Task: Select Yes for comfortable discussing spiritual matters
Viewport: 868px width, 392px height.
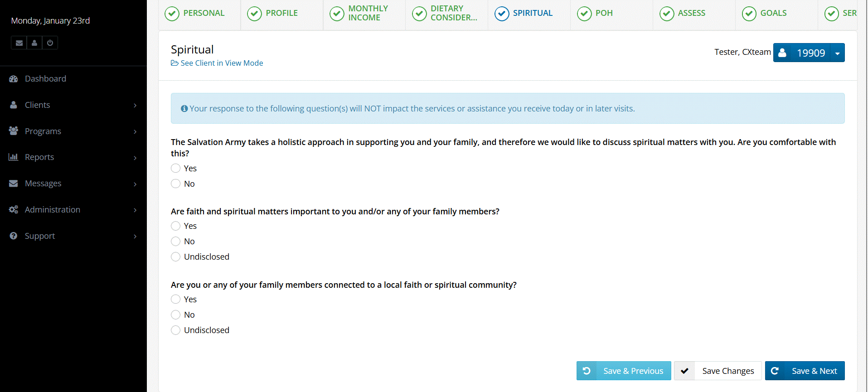Action: point(176,169)
